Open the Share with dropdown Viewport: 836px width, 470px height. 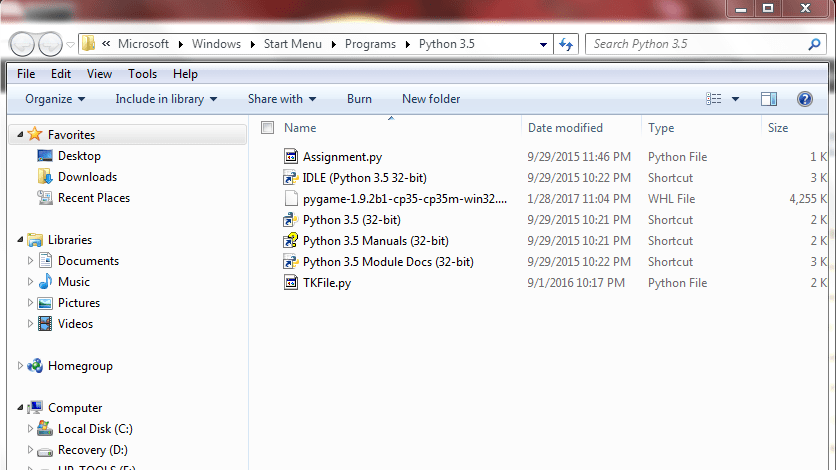tap(282, 99)
